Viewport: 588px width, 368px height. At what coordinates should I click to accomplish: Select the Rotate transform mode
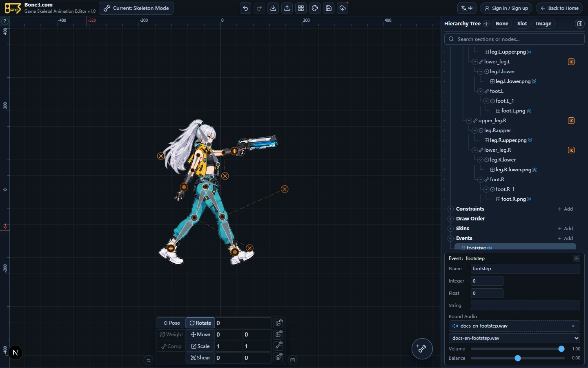tap(200, 323)
